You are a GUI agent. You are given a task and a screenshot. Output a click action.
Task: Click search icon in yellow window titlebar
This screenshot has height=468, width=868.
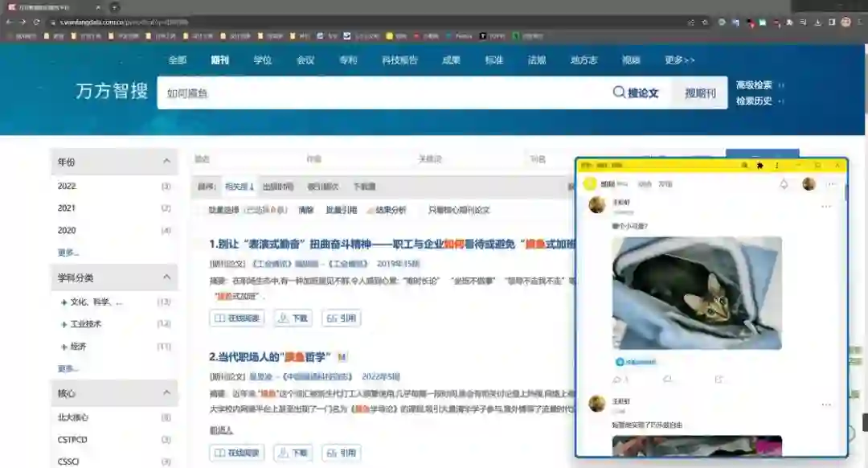click(744, 165)
